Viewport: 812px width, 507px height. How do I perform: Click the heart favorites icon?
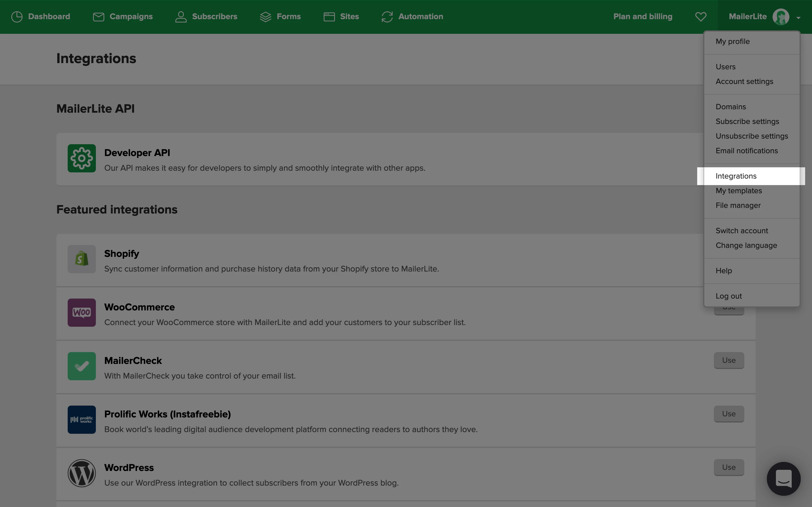(701, 16)
